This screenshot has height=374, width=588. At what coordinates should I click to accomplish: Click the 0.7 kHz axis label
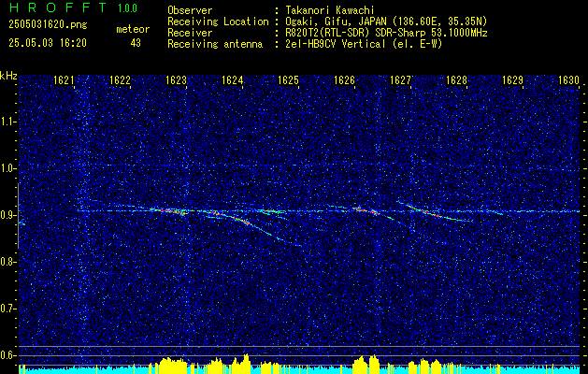click(x=7, y=309)
